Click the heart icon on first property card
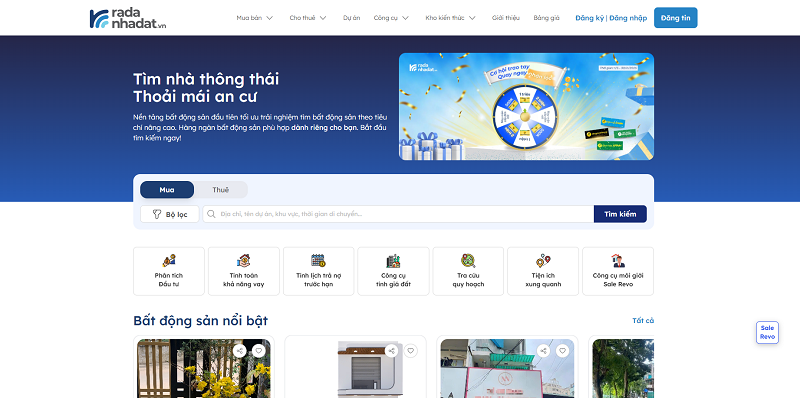The height and width of the screenshot is (398, 800). click(x=259, y=351)
